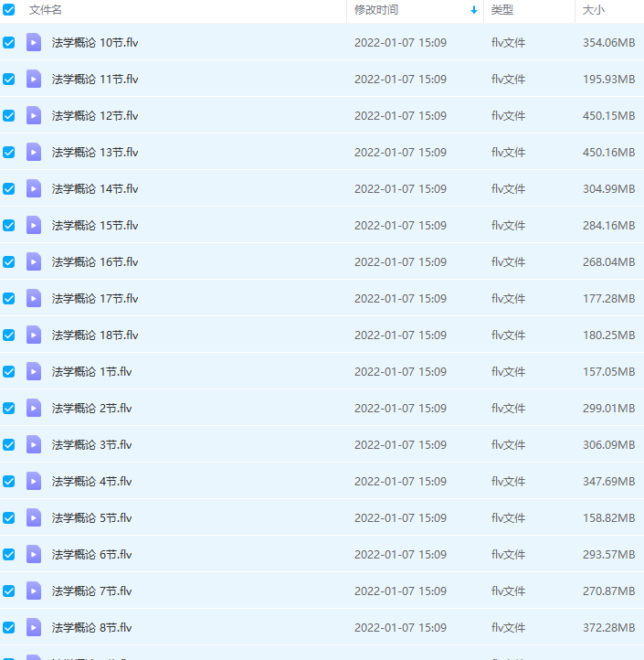Uncheck the checkbox for 法学概论 2节.flv
The width and height of the screenshot is (644, 660).
tap(9, 409)
